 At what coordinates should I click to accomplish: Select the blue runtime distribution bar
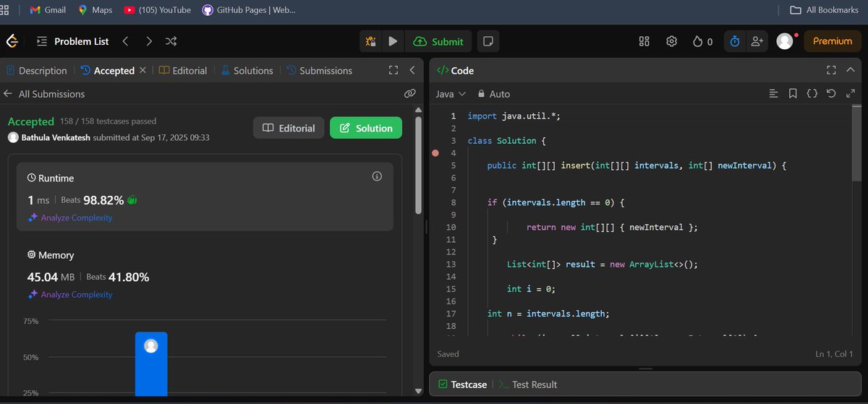[x=150, y=364]
